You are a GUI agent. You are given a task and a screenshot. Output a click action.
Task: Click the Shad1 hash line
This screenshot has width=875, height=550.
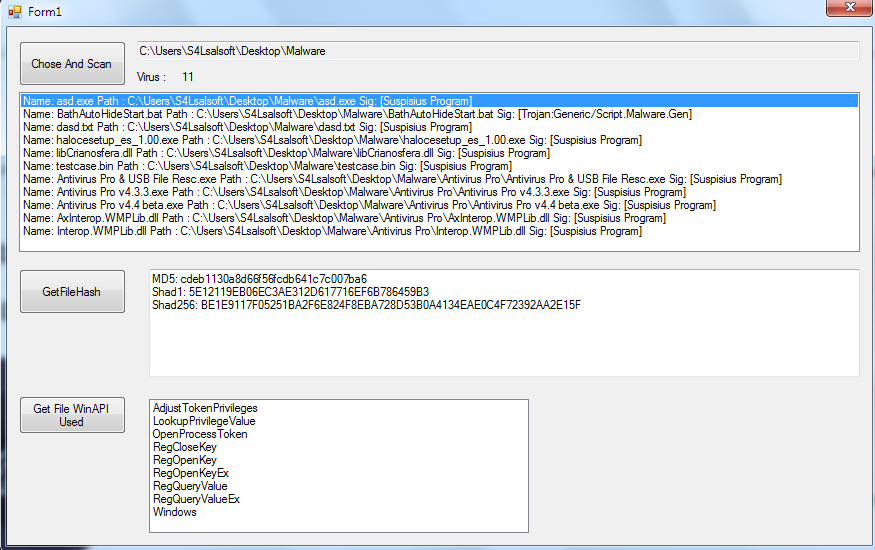point(290,292)
